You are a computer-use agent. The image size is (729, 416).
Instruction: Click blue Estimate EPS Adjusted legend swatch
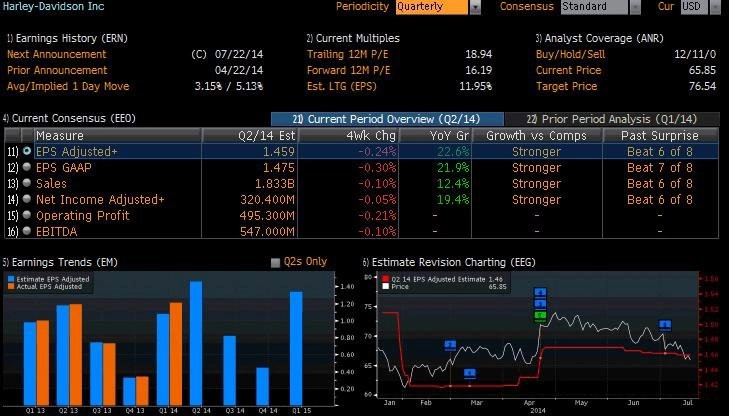click(x=11, y=279)
